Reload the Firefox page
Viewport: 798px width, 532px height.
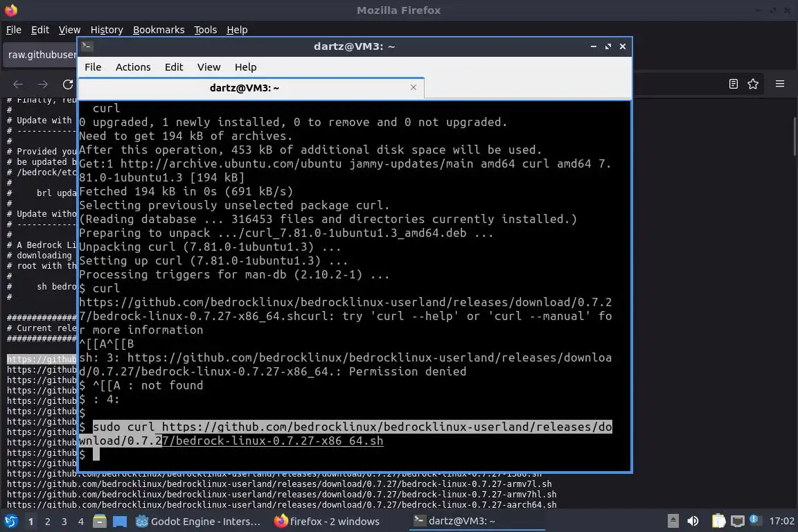coord(68,84)
